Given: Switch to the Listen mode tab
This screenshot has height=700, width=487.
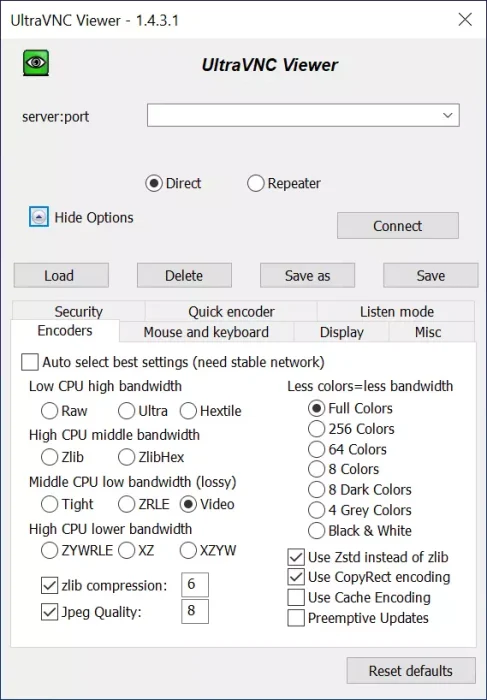Looking at the screenshot, I should click(x=396, y=311).
